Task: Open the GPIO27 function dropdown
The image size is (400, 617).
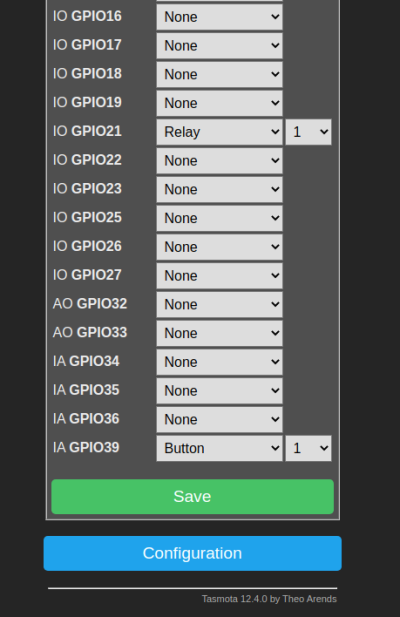Action: click(219, 275)
